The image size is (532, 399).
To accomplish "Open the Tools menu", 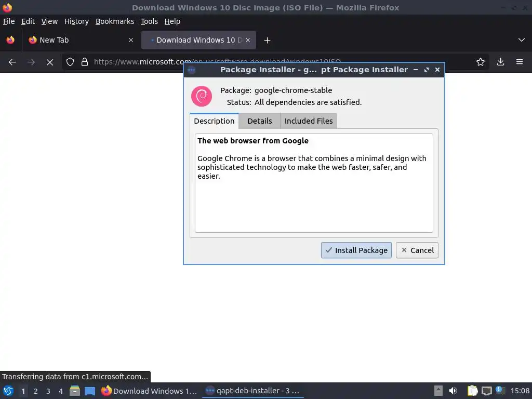I will pos(149,21).
